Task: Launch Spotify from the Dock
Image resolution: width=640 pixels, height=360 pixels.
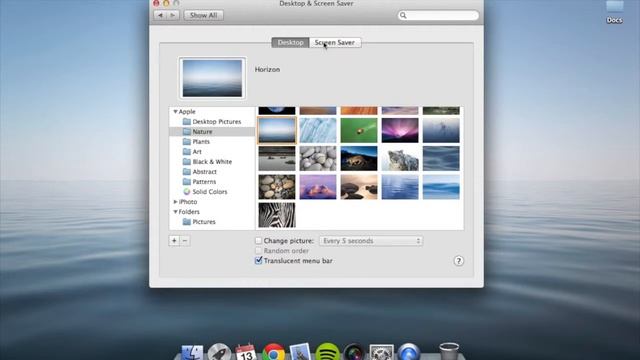Action: pyautogui.click(x=327, y=352)
